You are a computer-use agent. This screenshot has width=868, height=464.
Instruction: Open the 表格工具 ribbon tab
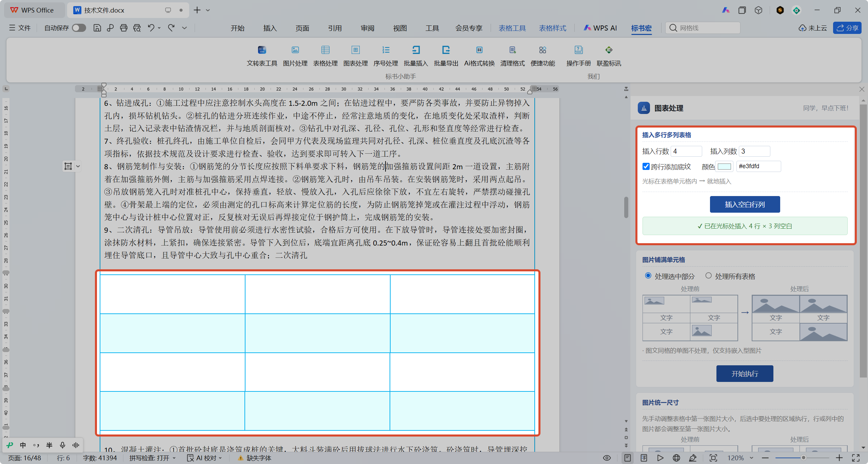click(512, 28)
